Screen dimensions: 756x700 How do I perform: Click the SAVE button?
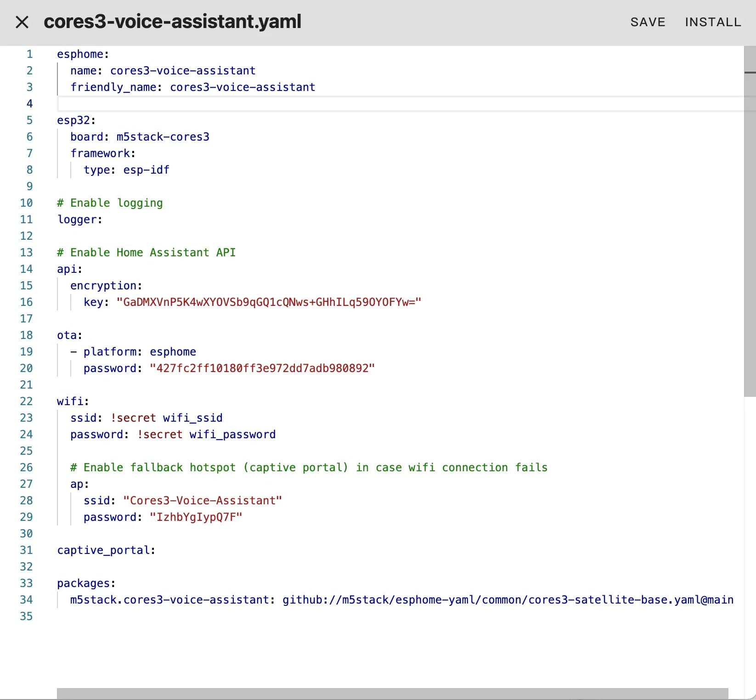pos(648,22)
